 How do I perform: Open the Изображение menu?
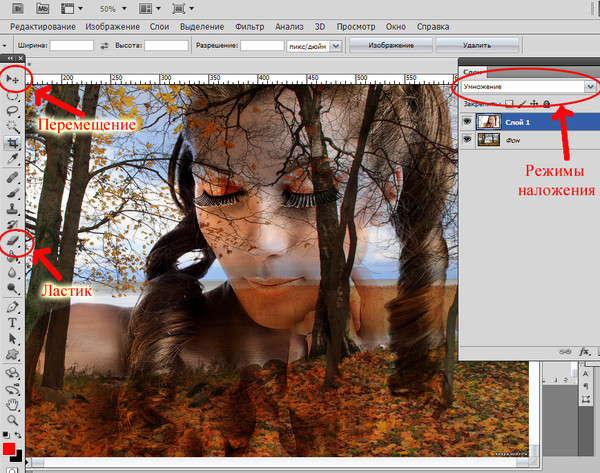(x=112, y=27)
